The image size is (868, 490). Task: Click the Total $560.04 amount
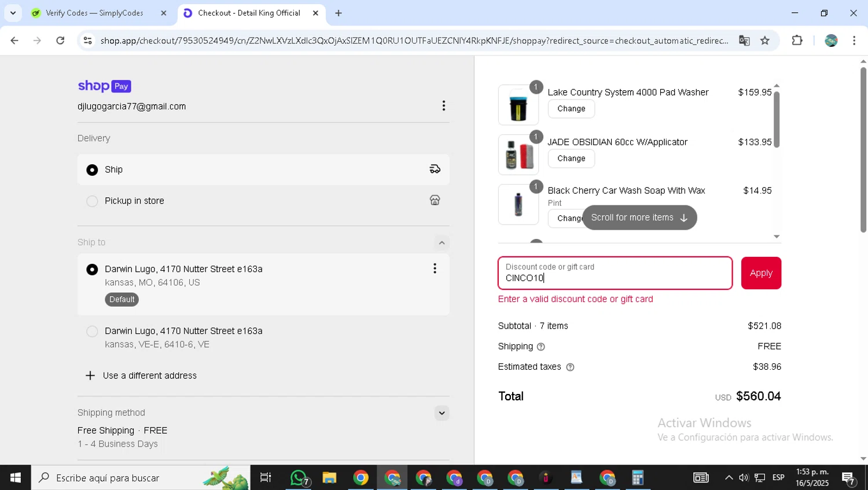coord(758,396)
